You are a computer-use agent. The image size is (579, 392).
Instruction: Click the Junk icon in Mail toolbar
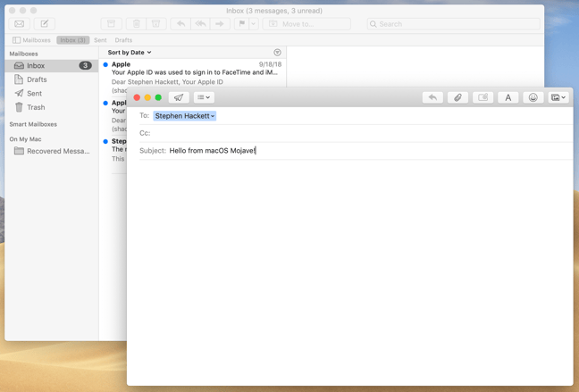tap(156, 24)
